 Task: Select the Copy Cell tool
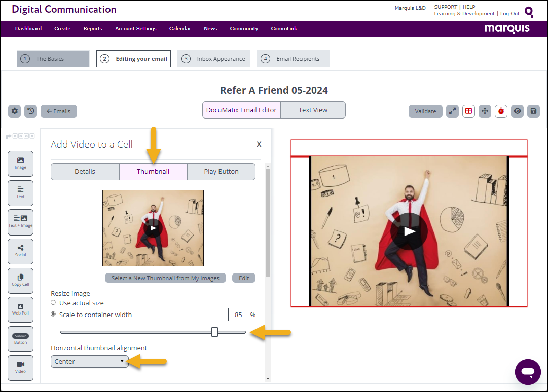tap(21, 281)
